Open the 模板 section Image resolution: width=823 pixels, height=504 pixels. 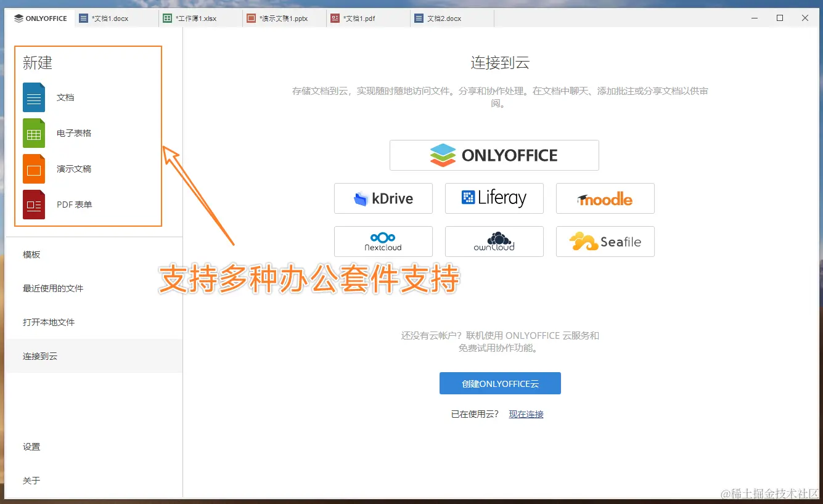tap(94, 254)
